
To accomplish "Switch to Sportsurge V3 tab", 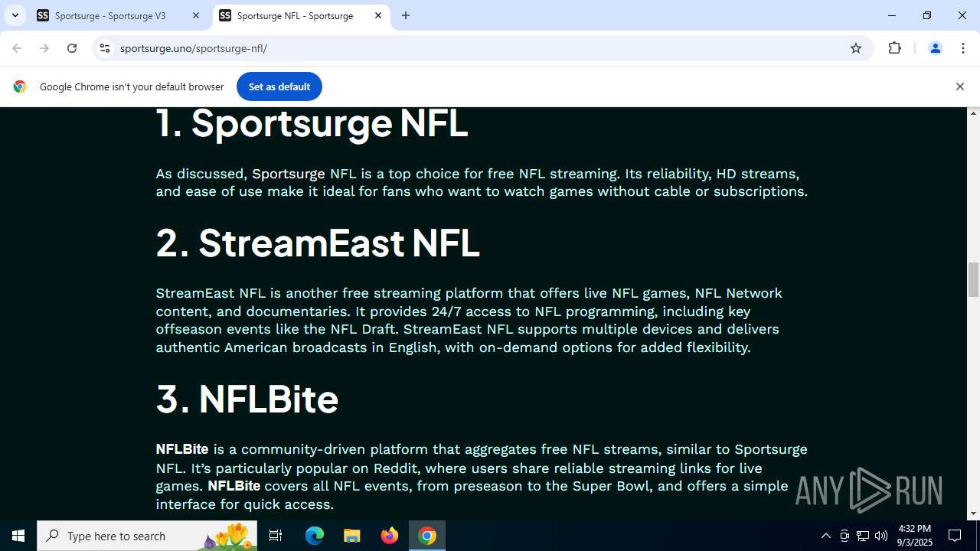I will click(x=119, y=15).
